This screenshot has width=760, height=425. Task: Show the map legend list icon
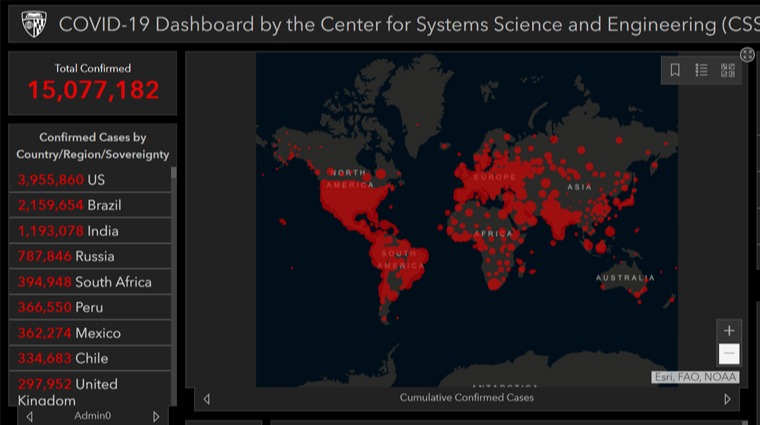click(x=701, y=70)
